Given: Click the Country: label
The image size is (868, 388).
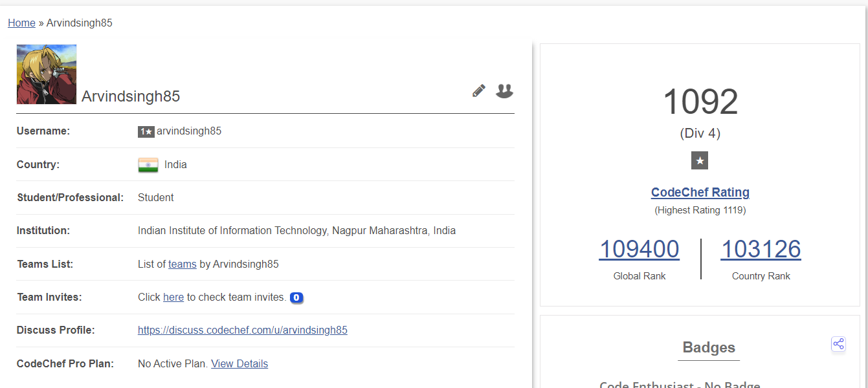Looking at the screenshot, I should tap(38, 165).
